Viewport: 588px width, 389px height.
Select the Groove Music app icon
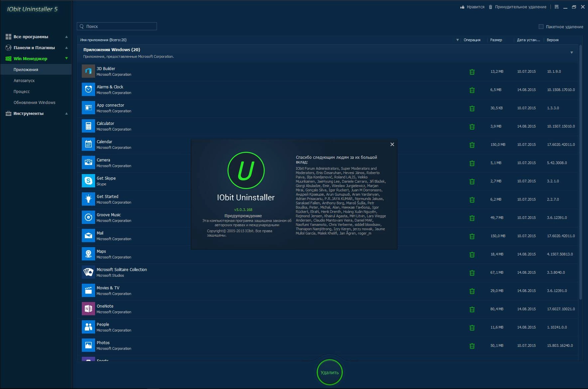point(88,217)
